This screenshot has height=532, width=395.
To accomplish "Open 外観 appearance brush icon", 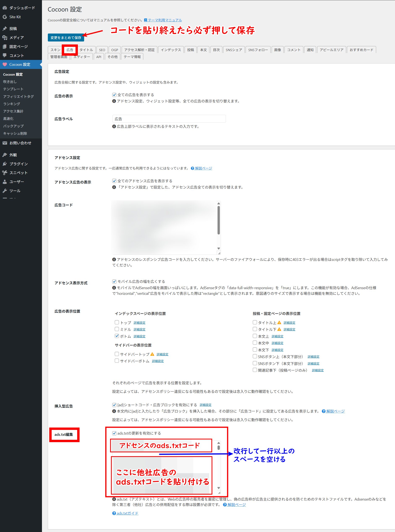I will (x=5, y=155).
